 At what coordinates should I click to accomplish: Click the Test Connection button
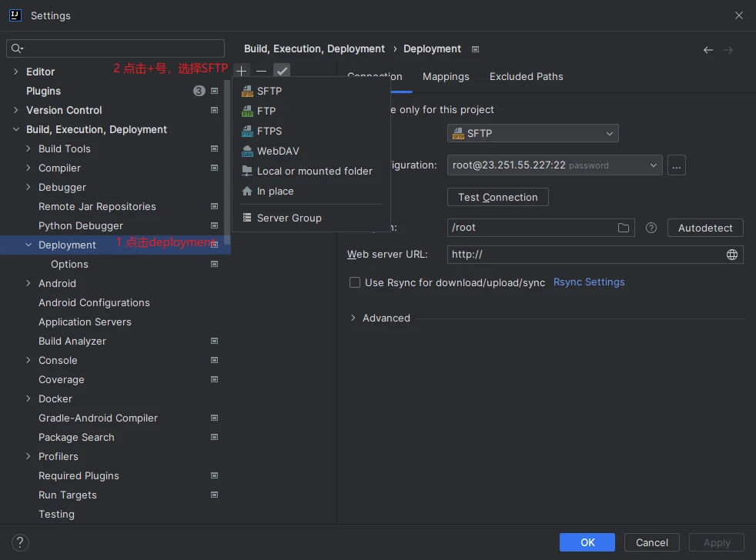coord(498,197)
